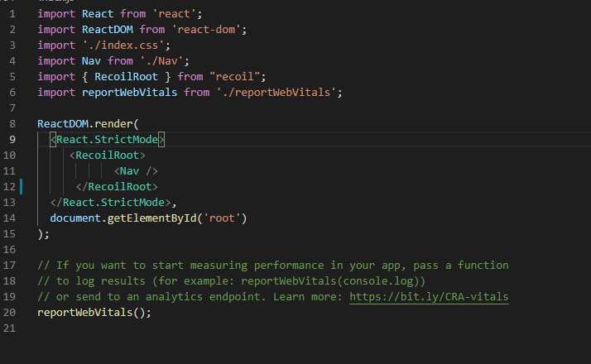
Task: Click getElementById on line 14
Action: pyautogui.click(x=152, y=218)
